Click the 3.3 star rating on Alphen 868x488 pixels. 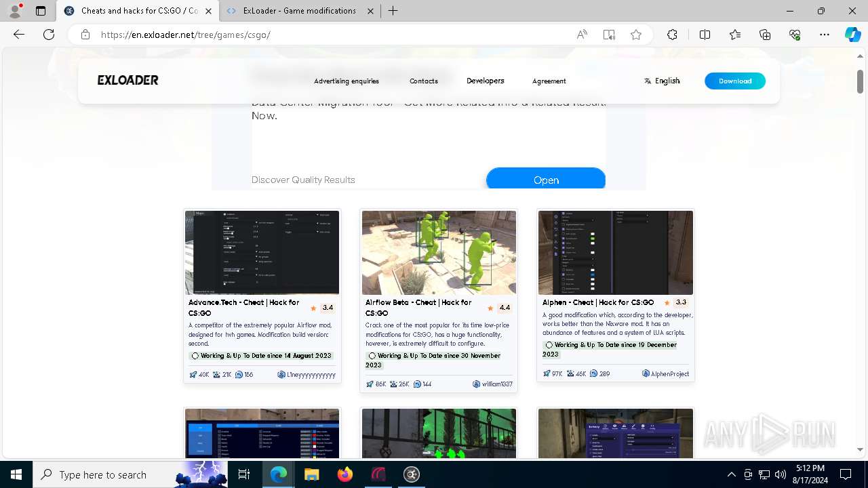tap(676, 302)
